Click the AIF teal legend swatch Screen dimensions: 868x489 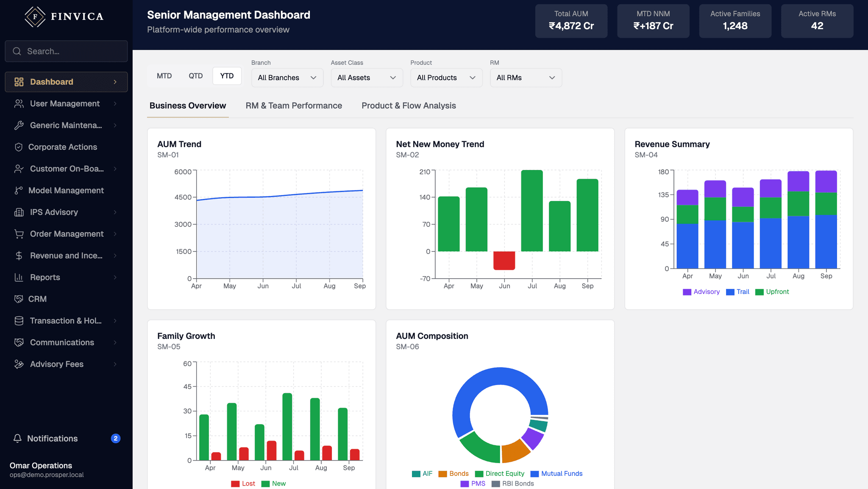click(x=416, y=474)
